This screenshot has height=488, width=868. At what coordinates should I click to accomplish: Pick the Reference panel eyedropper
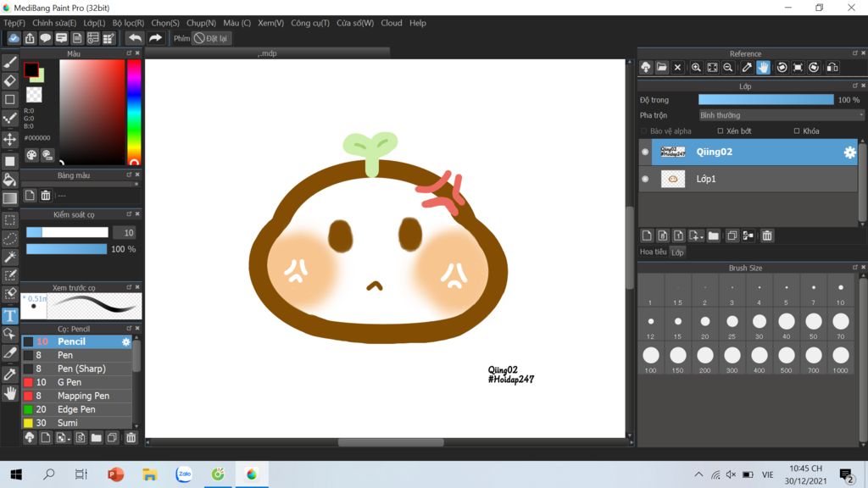pos(747,68)
